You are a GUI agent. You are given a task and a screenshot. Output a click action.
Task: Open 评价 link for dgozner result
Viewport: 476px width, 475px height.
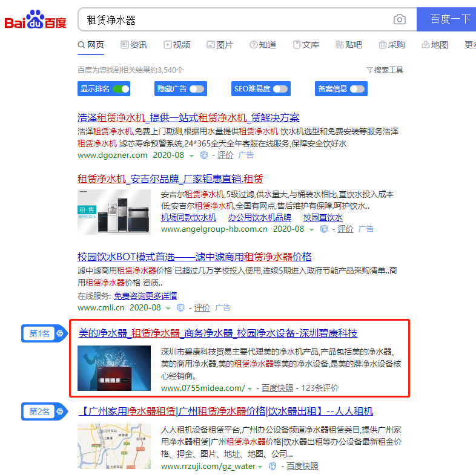pyautogui.click(x=225, y=156)
